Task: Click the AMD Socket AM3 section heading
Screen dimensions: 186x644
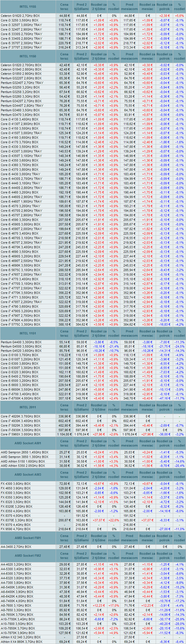Action: tap(28, 475)
